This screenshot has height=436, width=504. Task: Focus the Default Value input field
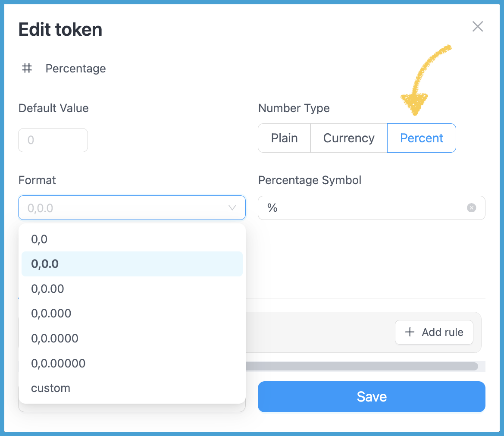point(53,140)
